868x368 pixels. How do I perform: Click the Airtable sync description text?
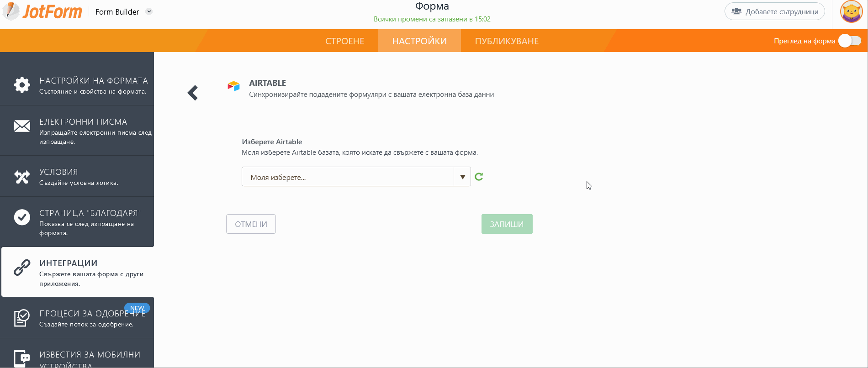coord(371,95)
